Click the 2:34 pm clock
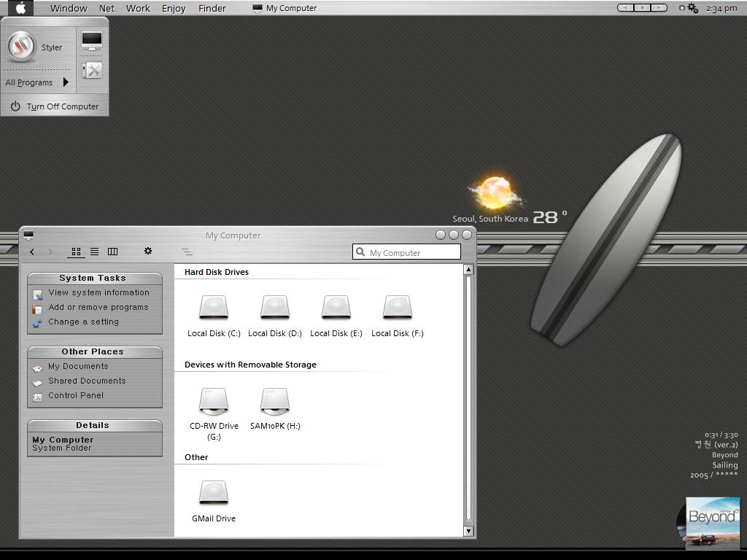The width and height of the screenshot is (747, 560). (x=721, y=9)
